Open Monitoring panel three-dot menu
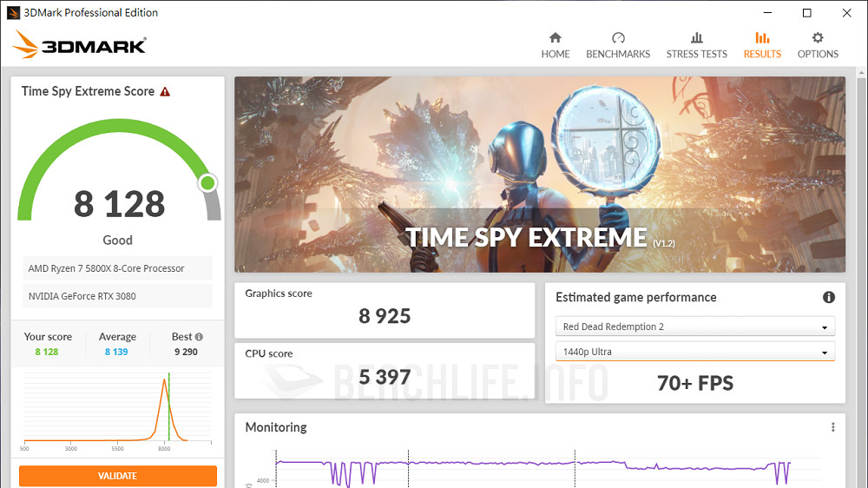Image resolution: width=868 pixels, height=488 pixels. click(x=832, y=427)
